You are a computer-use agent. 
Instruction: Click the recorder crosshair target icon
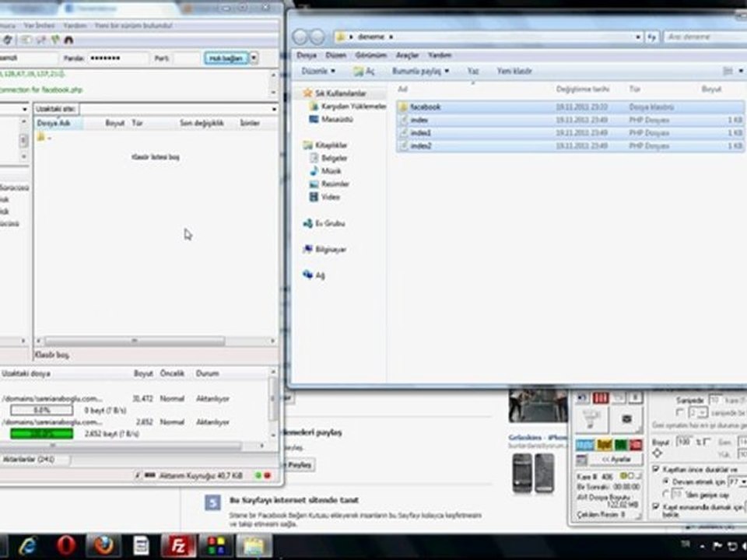pyautogui.click(x=658, y=453)
